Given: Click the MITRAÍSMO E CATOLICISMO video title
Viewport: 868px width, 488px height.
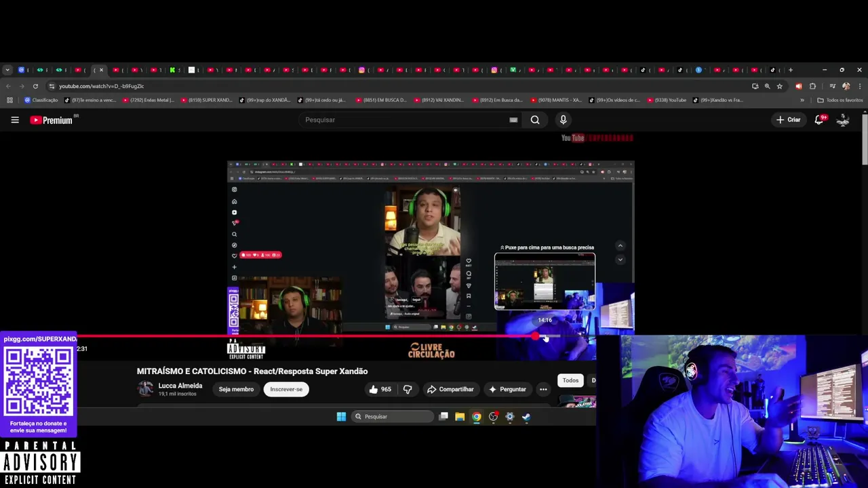Looking at the screenshot, I should 252,371.
